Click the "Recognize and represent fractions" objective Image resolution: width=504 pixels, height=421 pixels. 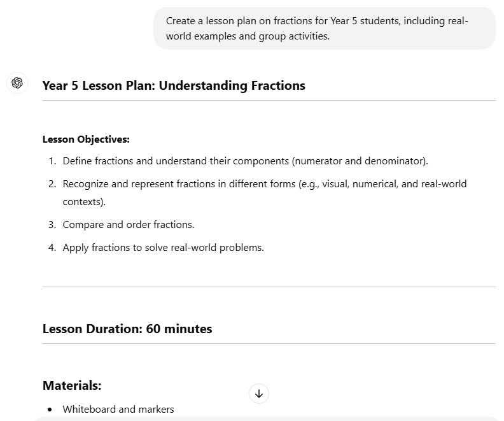[x=264, y=183]
